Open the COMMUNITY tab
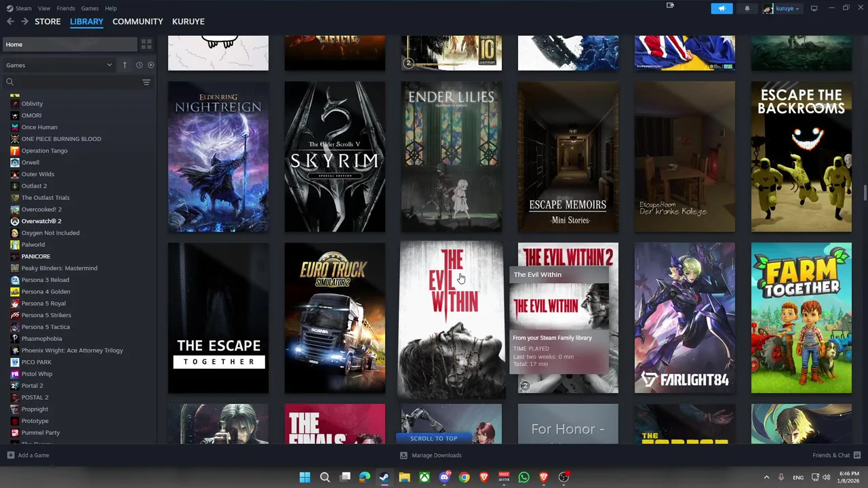The height and width of the screenshot is (488, 868). (138, 22)
